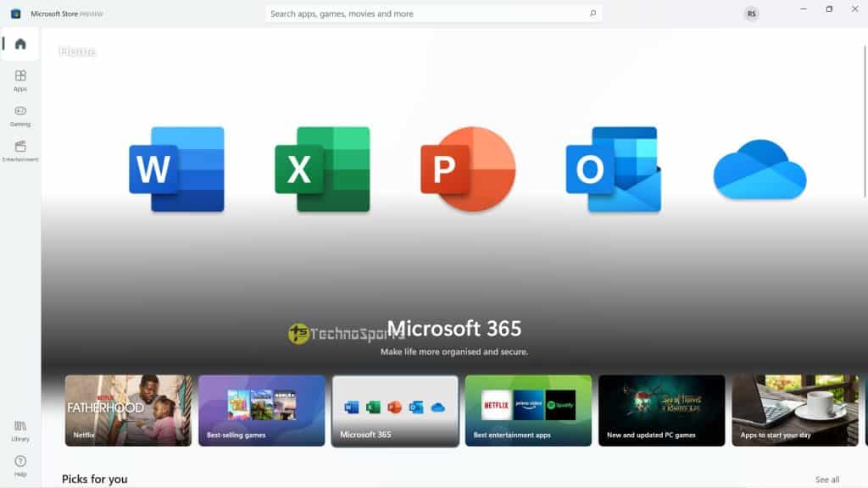Open Apps to start your day card
This screenshot has width=868, height=488.
click(x=795, y=411)
